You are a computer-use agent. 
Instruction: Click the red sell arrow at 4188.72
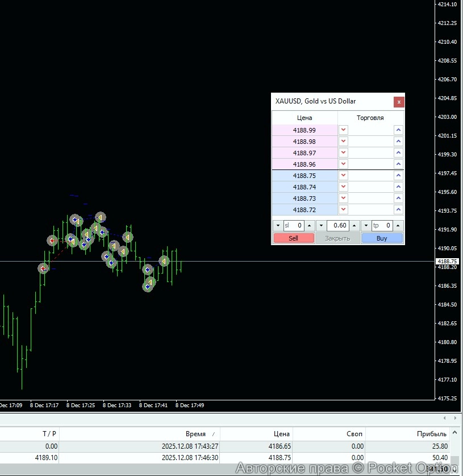(x=343, y=210)
